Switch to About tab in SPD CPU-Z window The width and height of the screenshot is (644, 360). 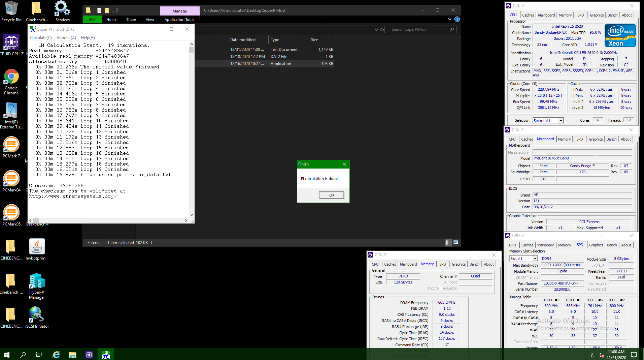click(x=626, y=245)
